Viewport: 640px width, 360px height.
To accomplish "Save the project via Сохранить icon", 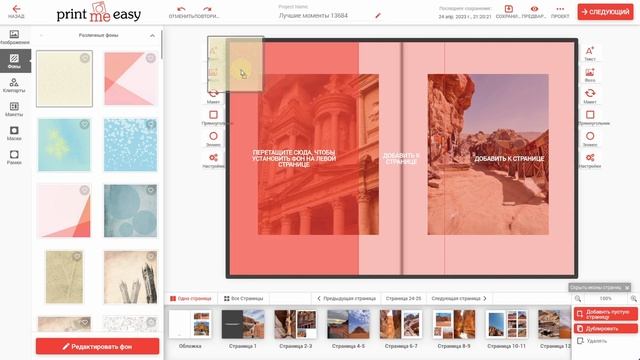I will 508,11.
